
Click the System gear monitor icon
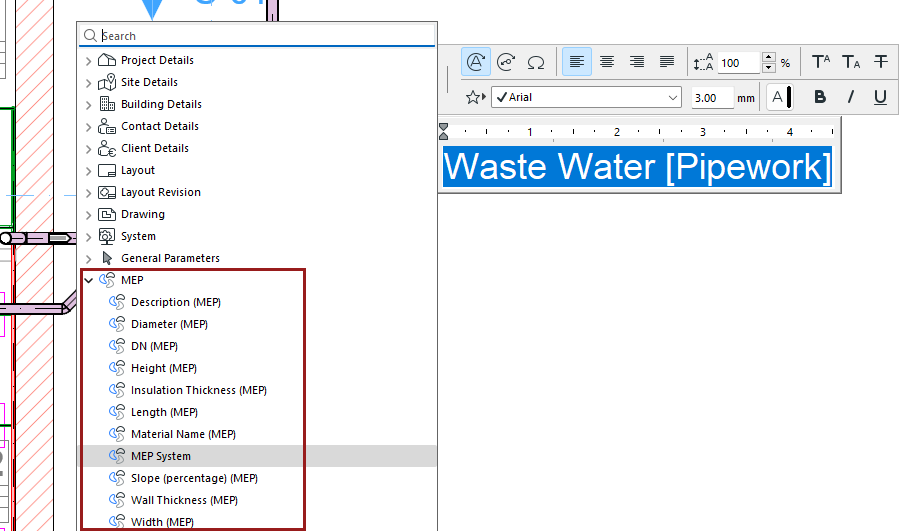(107, 236)
